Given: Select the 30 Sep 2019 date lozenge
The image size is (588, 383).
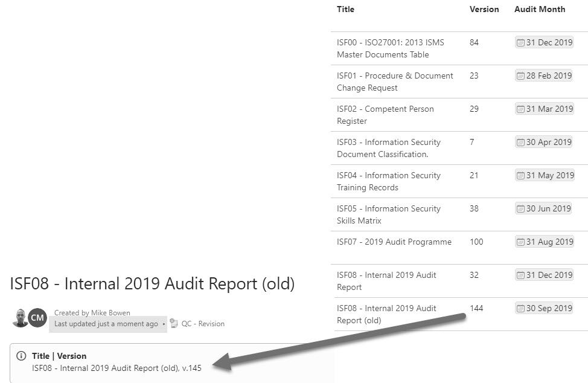Looking at the screenshot, I should point(544,308).
